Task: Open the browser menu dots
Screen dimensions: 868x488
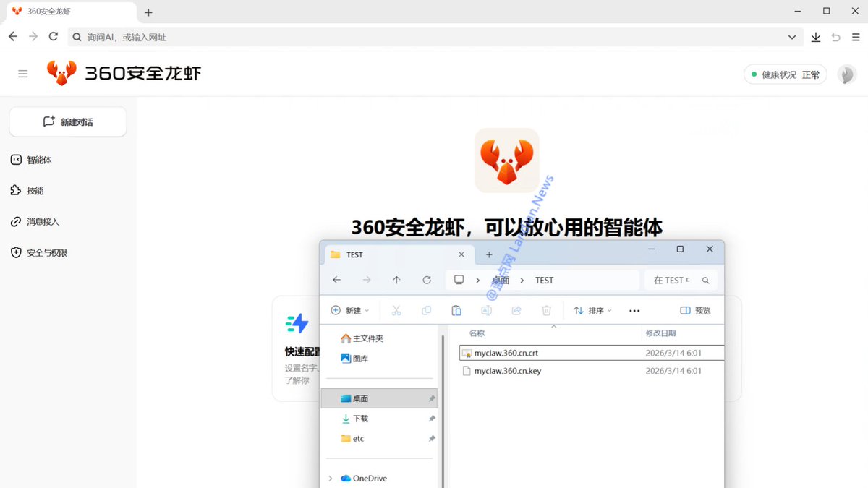Action: (x=856, y=37)
